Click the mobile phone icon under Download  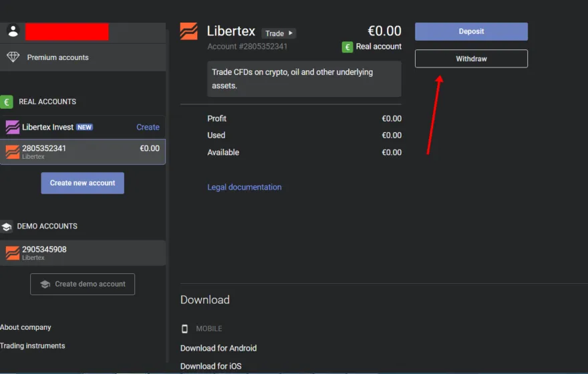185,329
